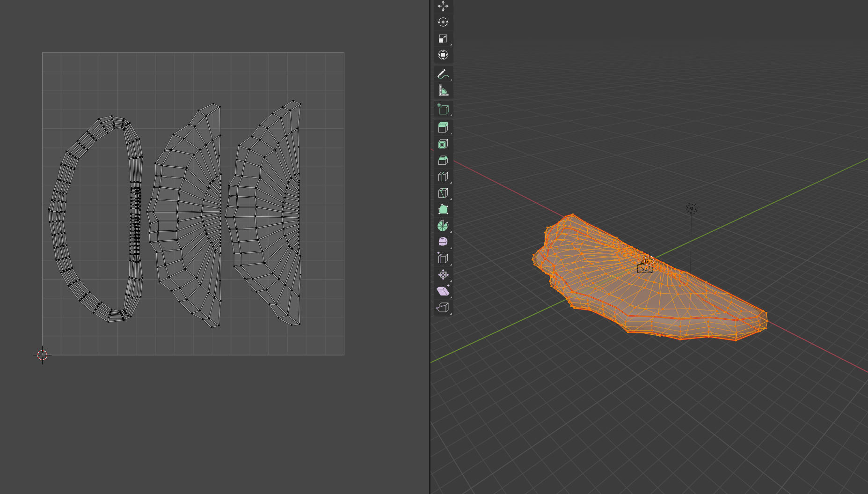Image resolution: width=868 pixels, height=494 pixels.
Task: Choose the Edge Slide tool
Action: [443, 258]
